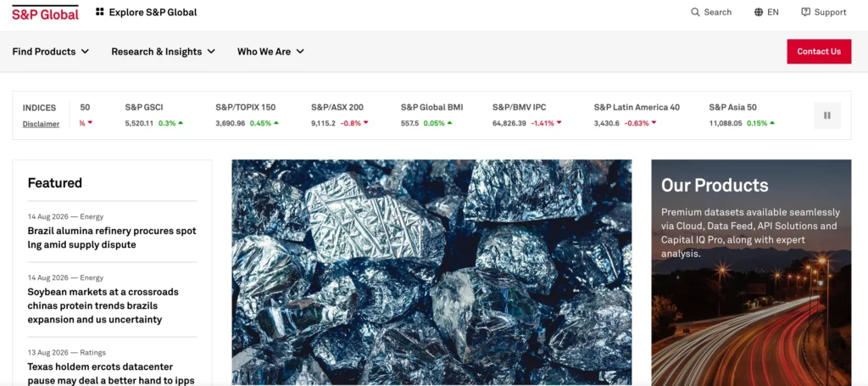The height and width of the screenshot is (386, 868).
Task: Click the globe language icon
Action: click(759, 12)
